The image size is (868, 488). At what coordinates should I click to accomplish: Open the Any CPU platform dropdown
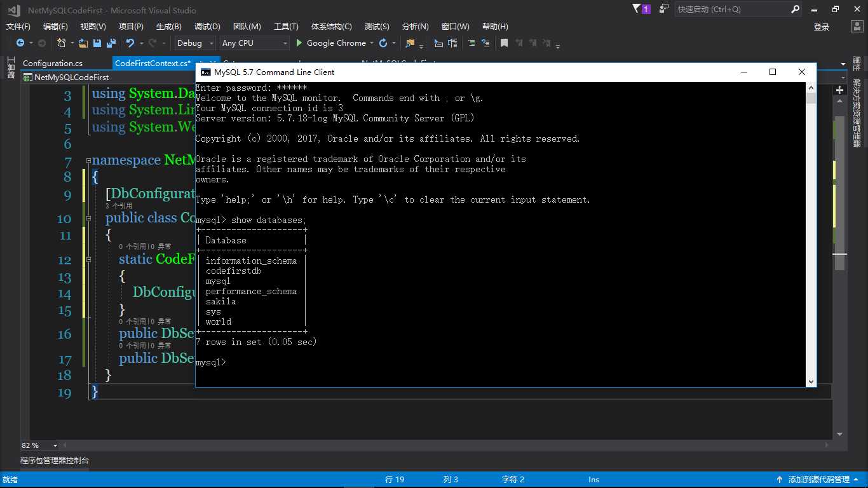pyautogui.click(x=254, y=43)
